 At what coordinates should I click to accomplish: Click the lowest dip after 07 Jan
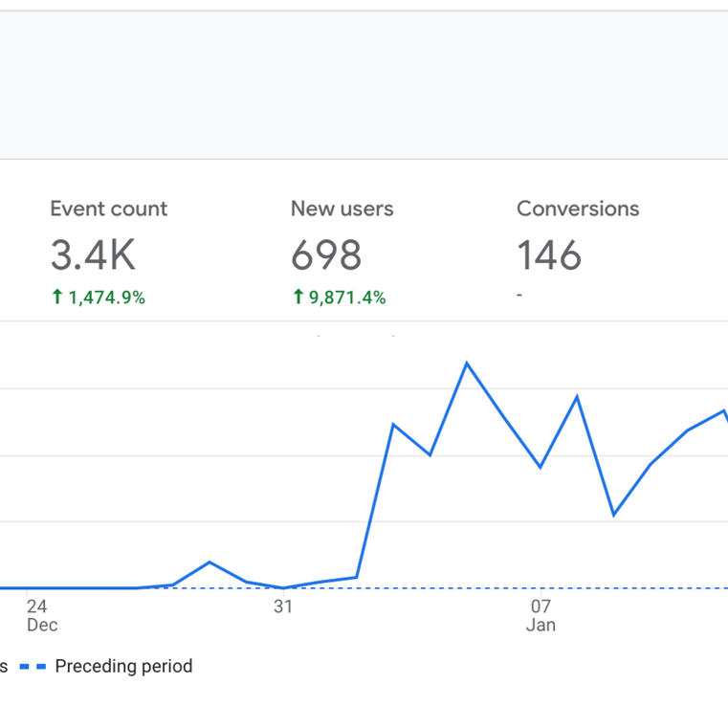click(x=613, y=515)
